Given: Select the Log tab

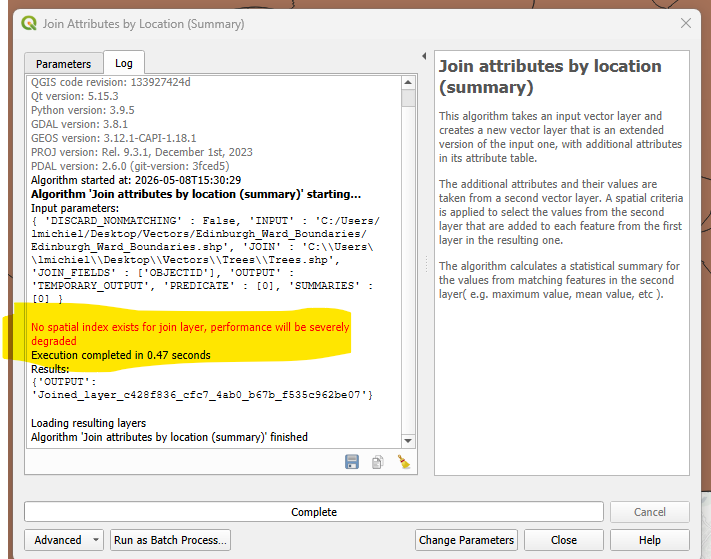Looking at the screenshot, I should coord(124,63).
